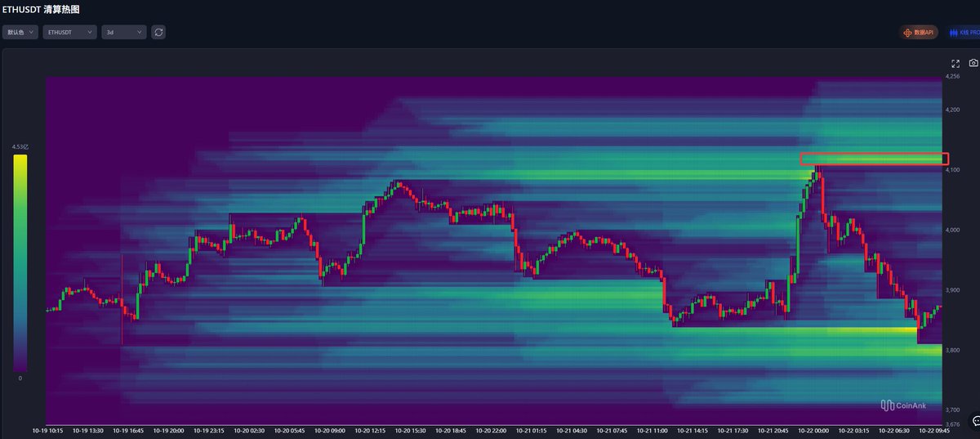Expand the ETHUSDT trading pair dropdown
Screen dimensions: 980x439
(69, 32)
